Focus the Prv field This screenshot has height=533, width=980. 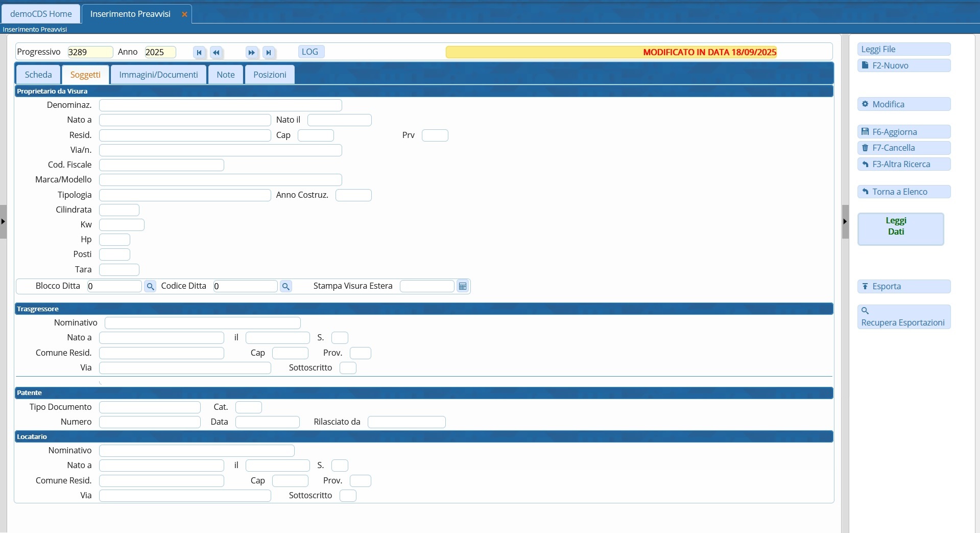tap(435, 135)
